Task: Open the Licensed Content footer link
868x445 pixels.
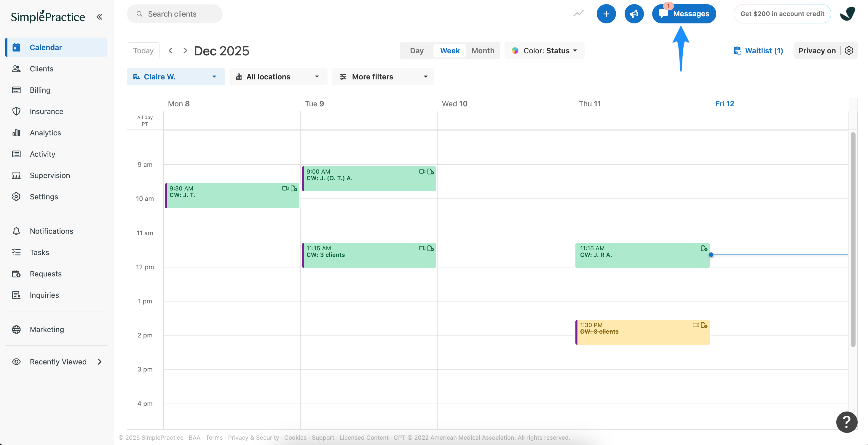Action: click(364, 437)
